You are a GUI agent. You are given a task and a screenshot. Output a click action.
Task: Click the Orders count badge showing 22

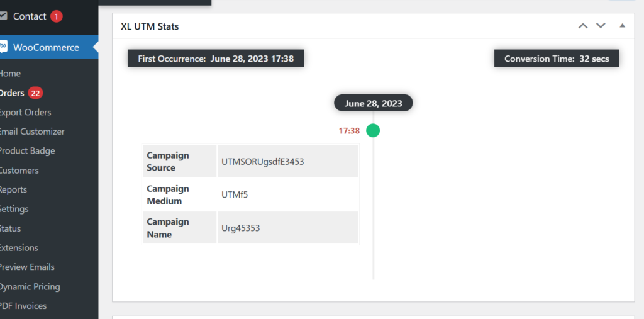pos(35,93)
